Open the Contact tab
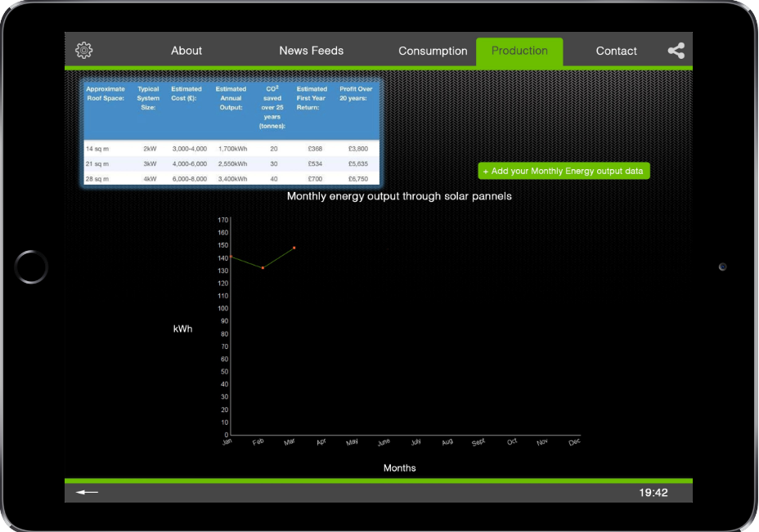 (x=616, y=51)
